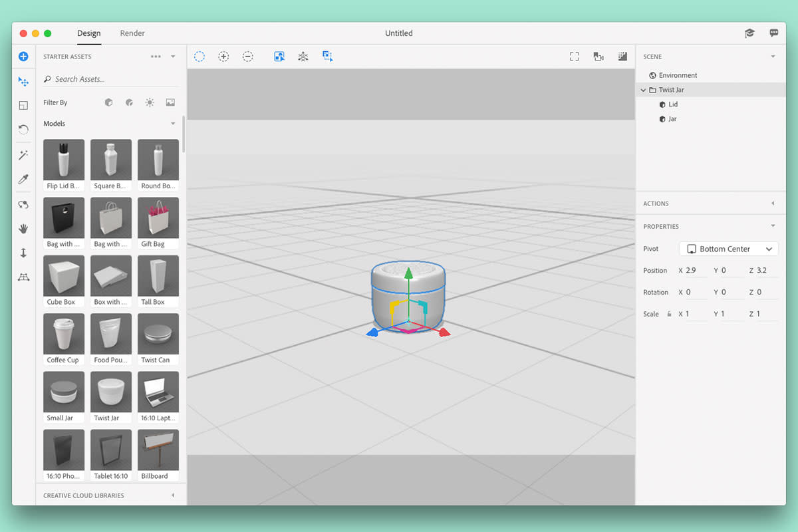Toggle the group select option in the toolbar
This screenshot has width=798, height=532.
279,57
